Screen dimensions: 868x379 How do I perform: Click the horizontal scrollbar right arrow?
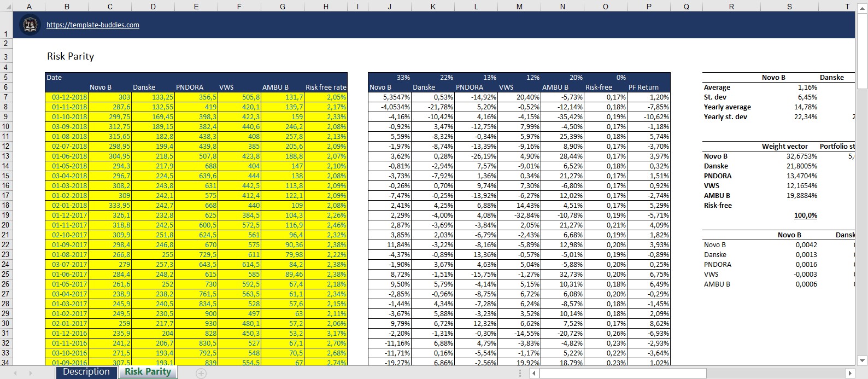(850, 374)
